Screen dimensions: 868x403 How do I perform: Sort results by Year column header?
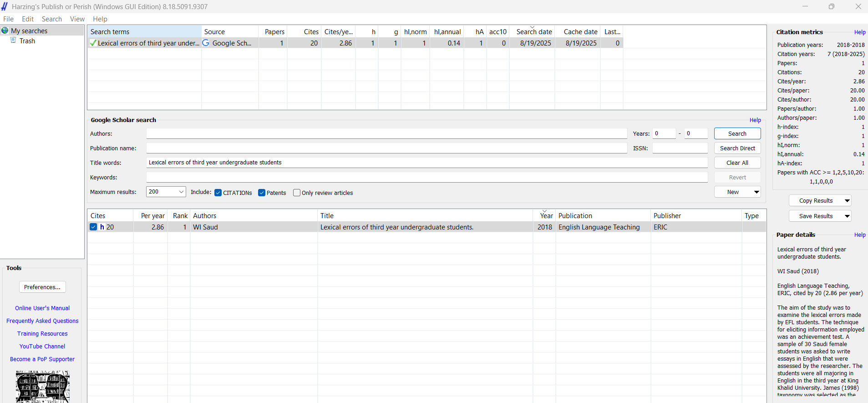pyautogui.click(x=544, y=215)
